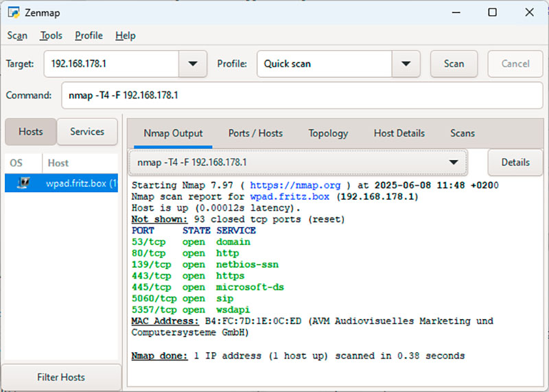
Task: Switch to the Services list button
Action: coord(87,132)
